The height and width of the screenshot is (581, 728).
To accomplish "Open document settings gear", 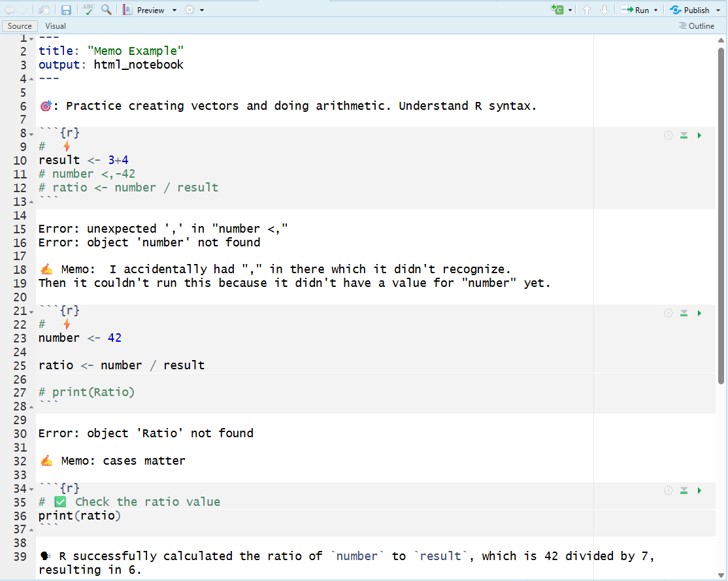I will coord(190,10).
